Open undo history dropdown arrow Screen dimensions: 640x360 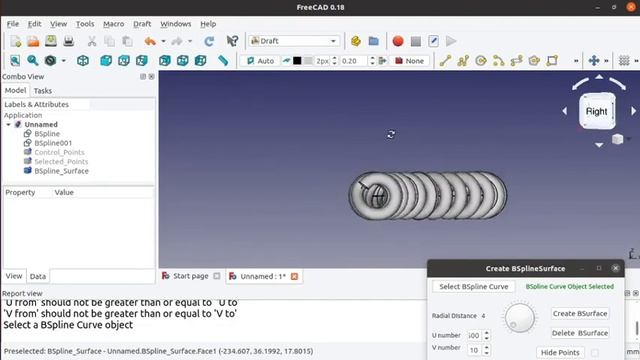tap(163, 41)
